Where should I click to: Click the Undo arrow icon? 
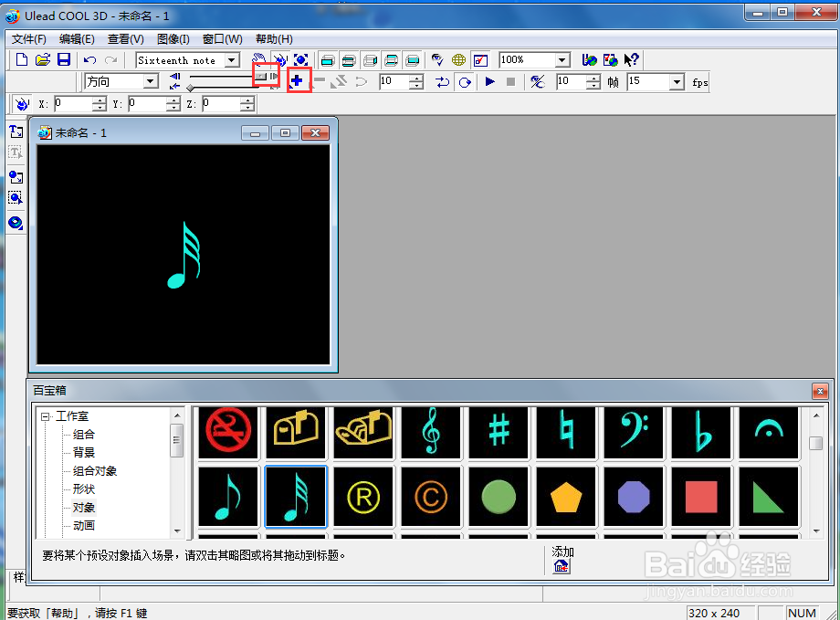click(90, 60)
